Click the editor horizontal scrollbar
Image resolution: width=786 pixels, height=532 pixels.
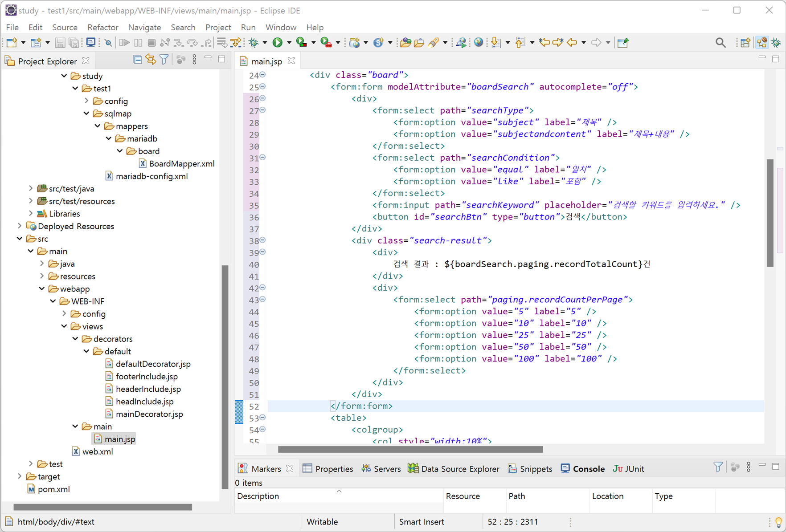410,449
